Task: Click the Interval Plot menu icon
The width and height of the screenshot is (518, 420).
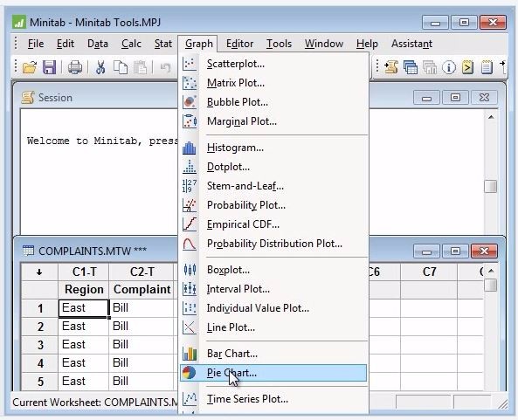Action: 190,289
